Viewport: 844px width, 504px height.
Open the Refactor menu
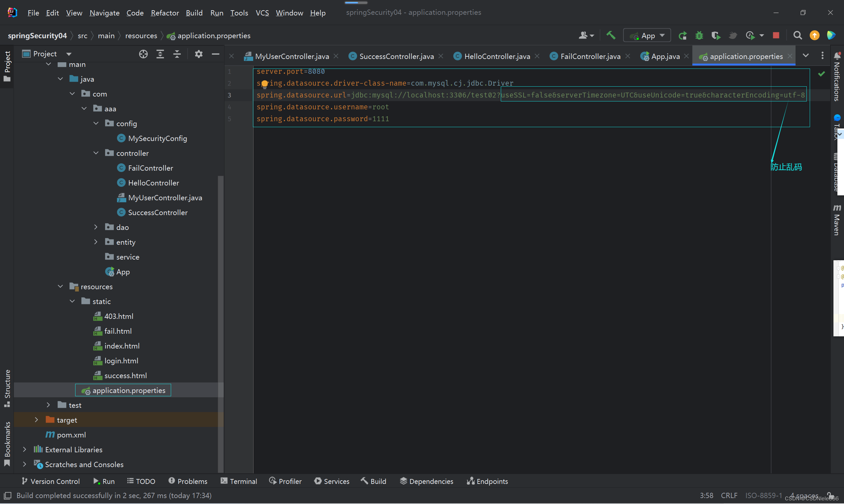165,13
